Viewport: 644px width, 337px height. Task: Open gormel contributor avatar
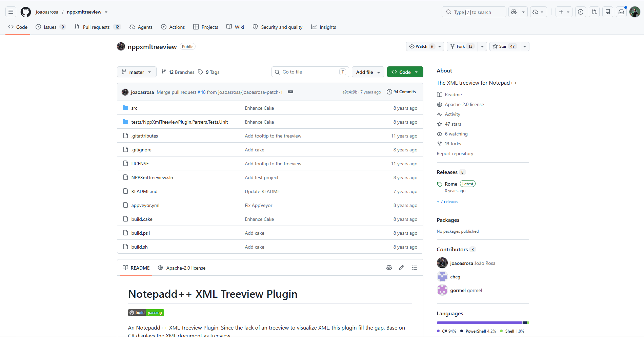442,290
